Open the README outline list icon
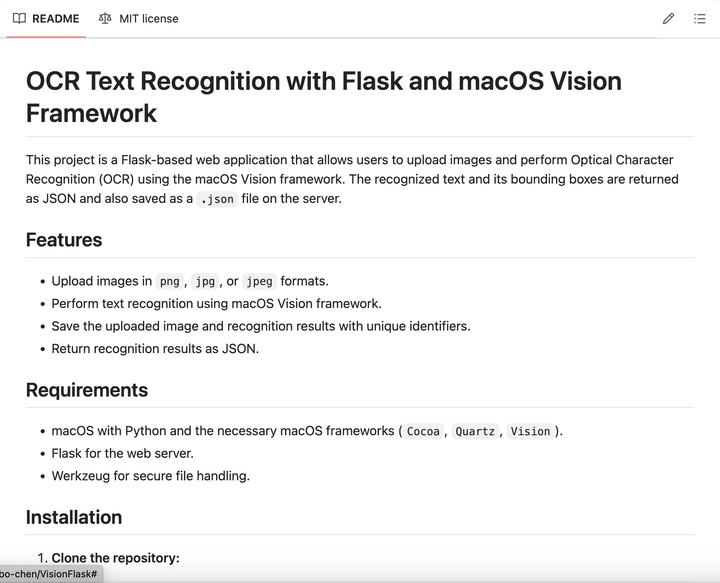 pos(700,18)
